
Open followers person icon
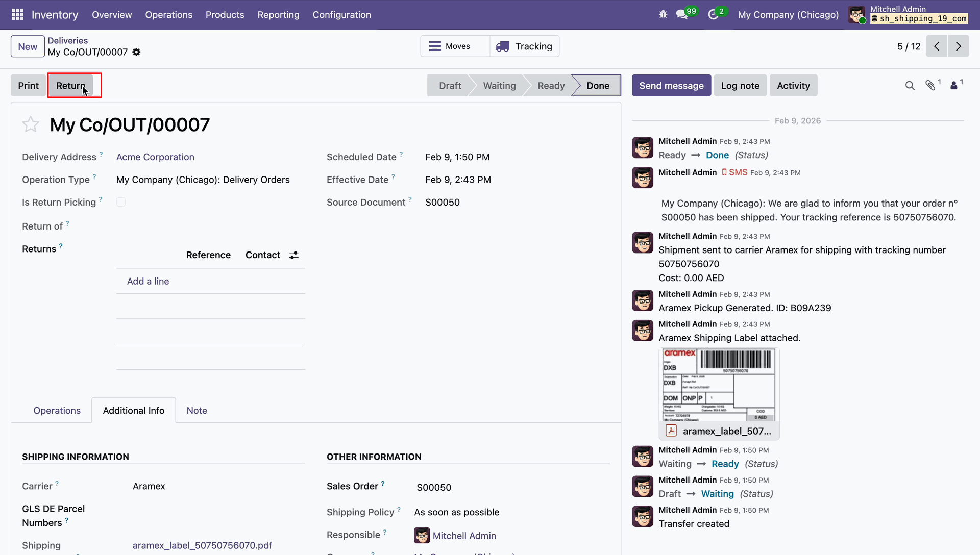(x=953, y=86)
